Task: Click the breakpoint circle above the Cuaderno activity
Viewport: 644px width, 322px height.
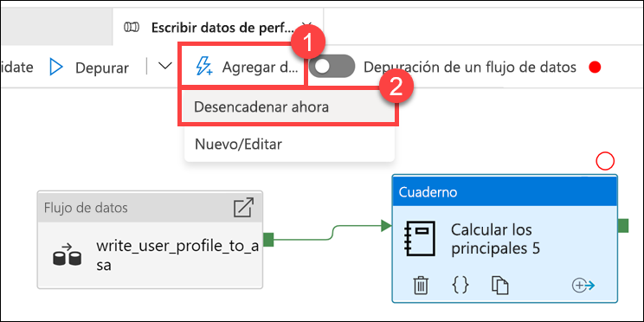Action: coord(604,162)
